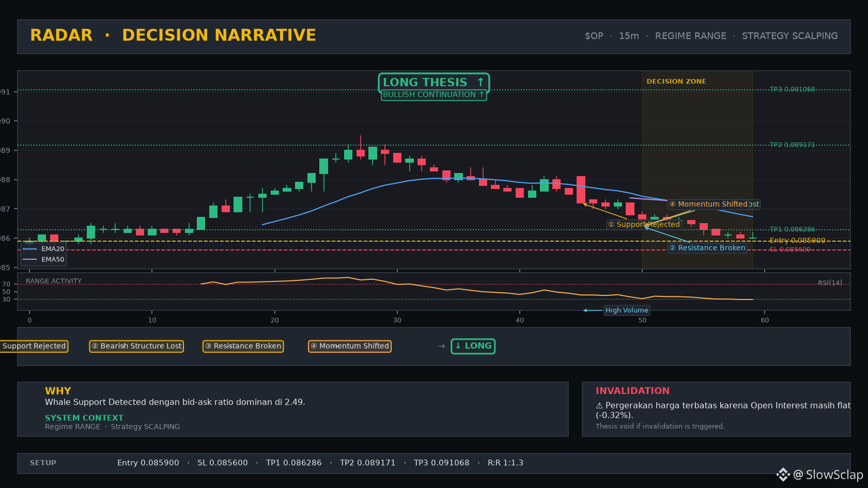
Task: Click the LONG THESIS badge above the chart
Action: pos(434,83)
